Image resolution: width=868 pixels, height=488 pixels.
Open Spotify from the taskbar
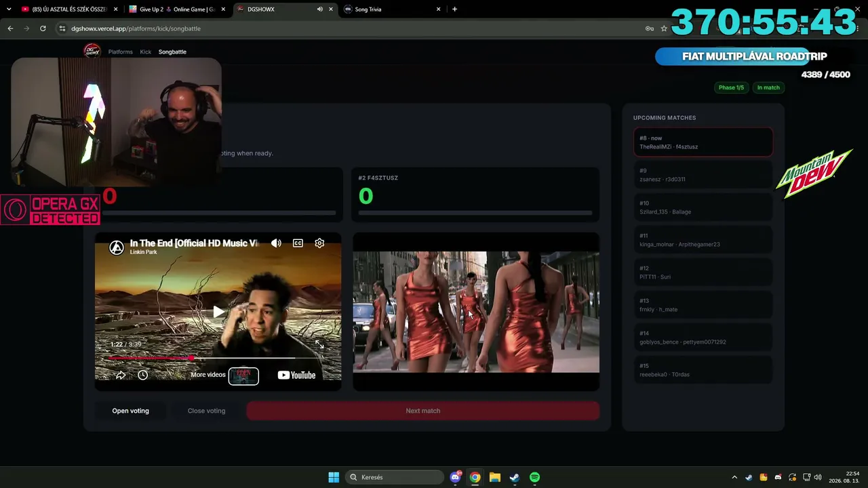(534, 477)
